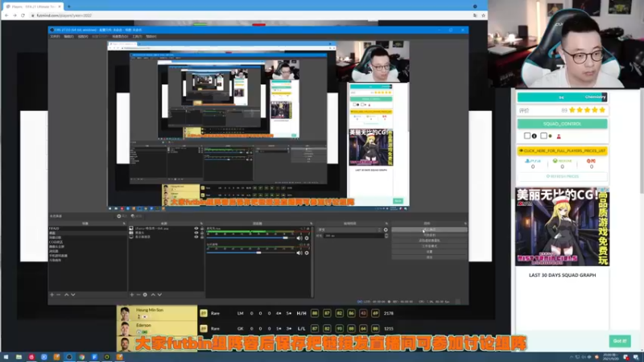The image size is (644, 362).
Task: Click the transition duration stepper arrows
Action: (386, 236)
